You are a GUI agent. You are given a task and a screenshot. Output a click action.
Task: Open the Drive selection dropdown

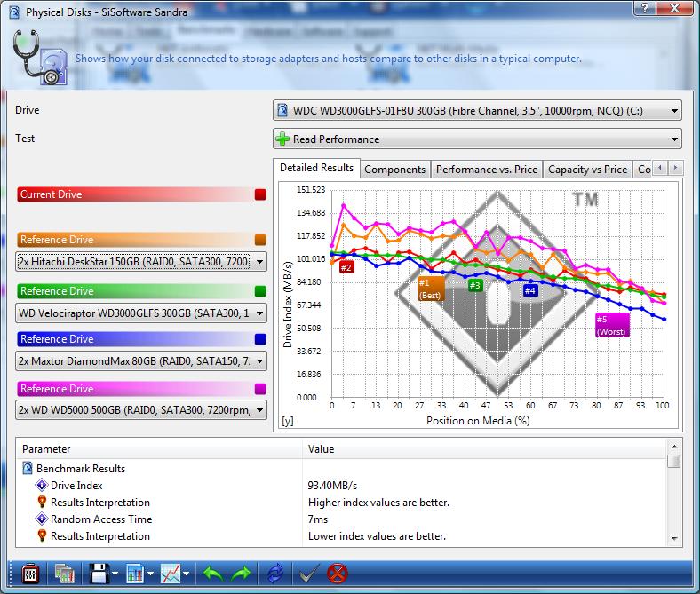[x=477, y=111]
